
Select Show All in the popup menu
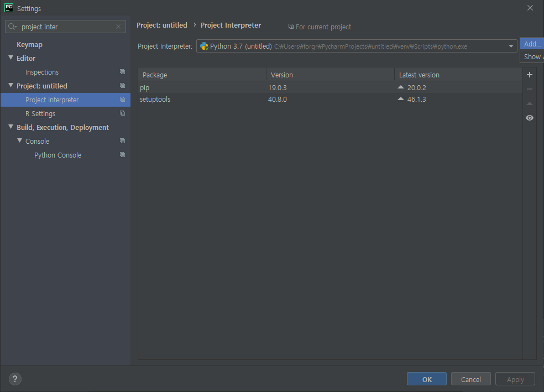pos(532,56)
